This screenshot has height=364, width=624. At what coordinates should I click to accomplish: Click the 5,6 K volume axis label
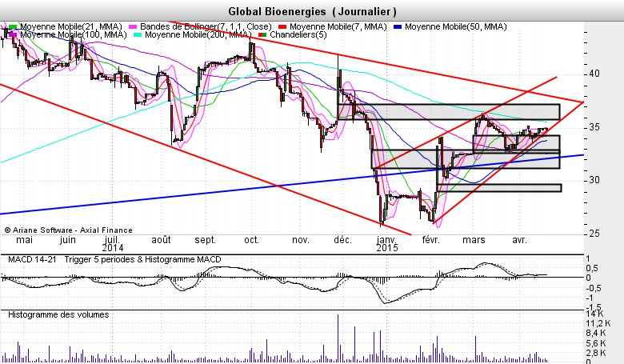(596, 343)
